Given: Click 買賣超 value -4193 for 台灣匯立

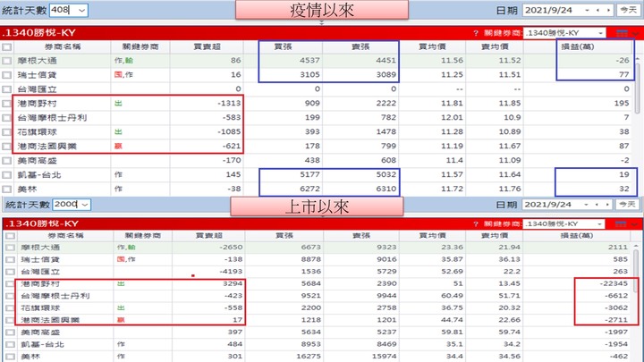Looking at the screenshot, I should 231,272.
